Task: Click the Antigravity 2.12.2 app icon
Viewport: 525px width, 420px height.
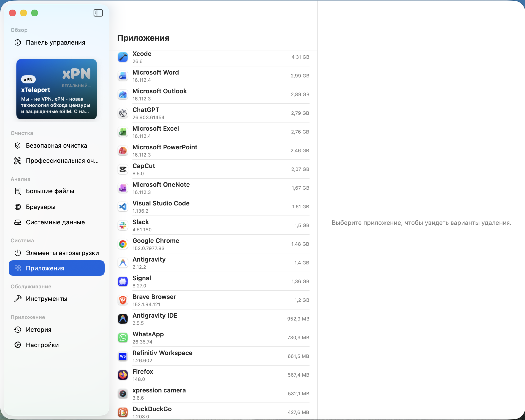Action: tap(123, 263)
